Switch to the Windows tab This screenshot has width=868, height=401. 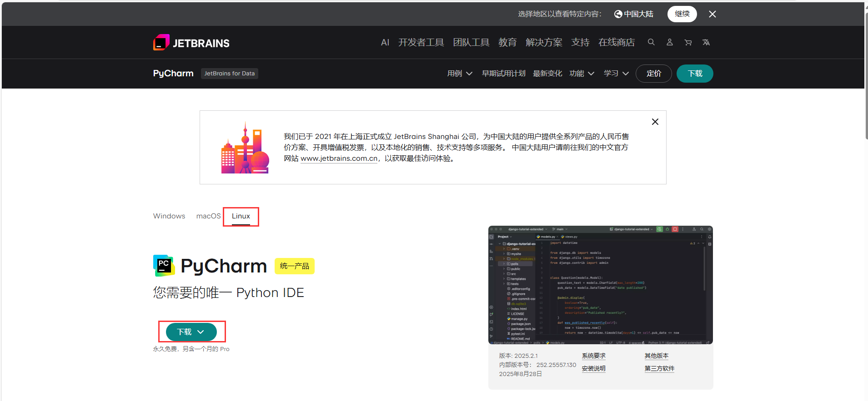point(169,216)
